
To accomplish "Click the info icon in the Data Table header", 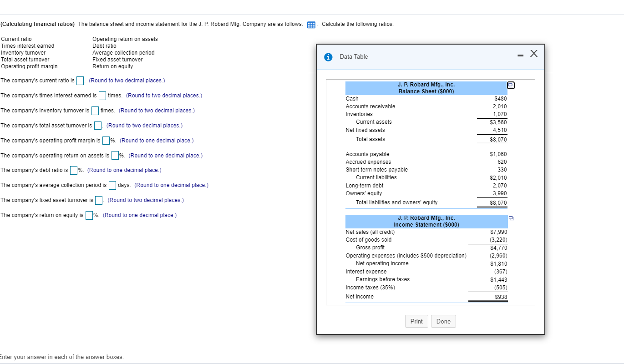I will [x=329, y=56].
